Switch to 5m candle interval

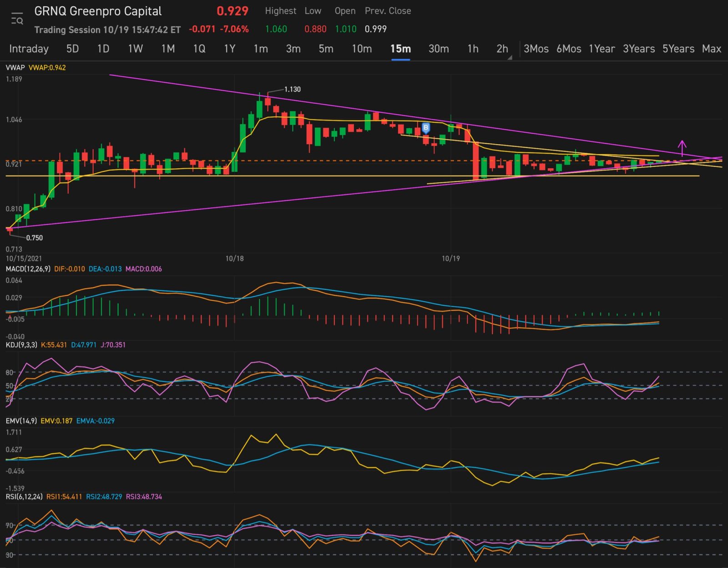(326, 49)
